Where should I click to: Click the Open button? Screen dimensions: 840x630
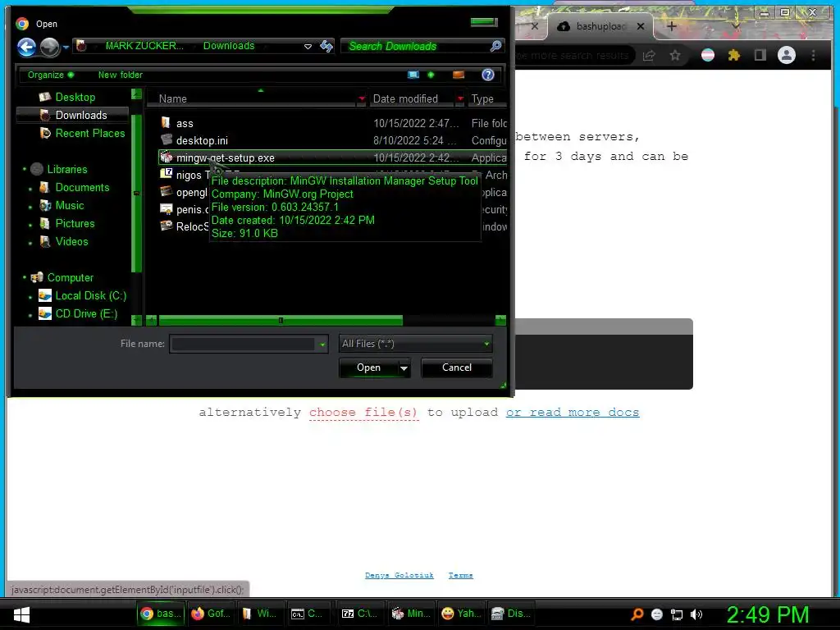(368, 368)
